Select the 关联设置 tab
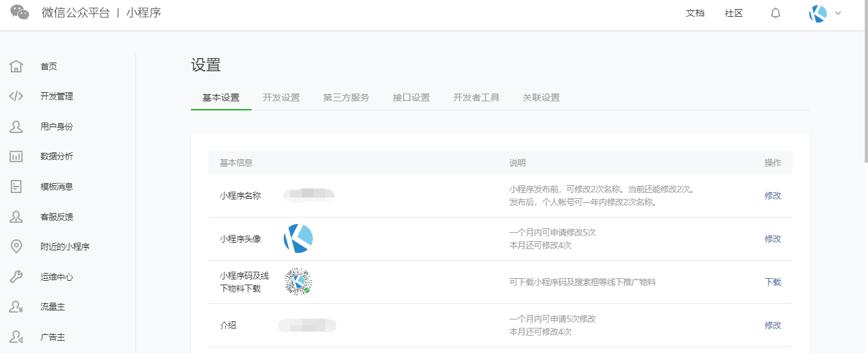This screenshot has width=868, height=353. [x=541, y=98]
